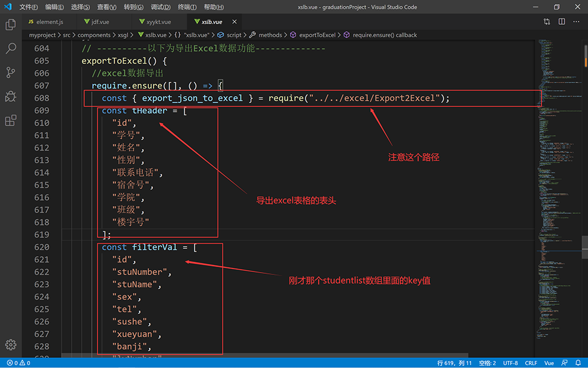Screen dimensions: 588x368
Task: Open the 终端 menu
Action: pos(185,6)
